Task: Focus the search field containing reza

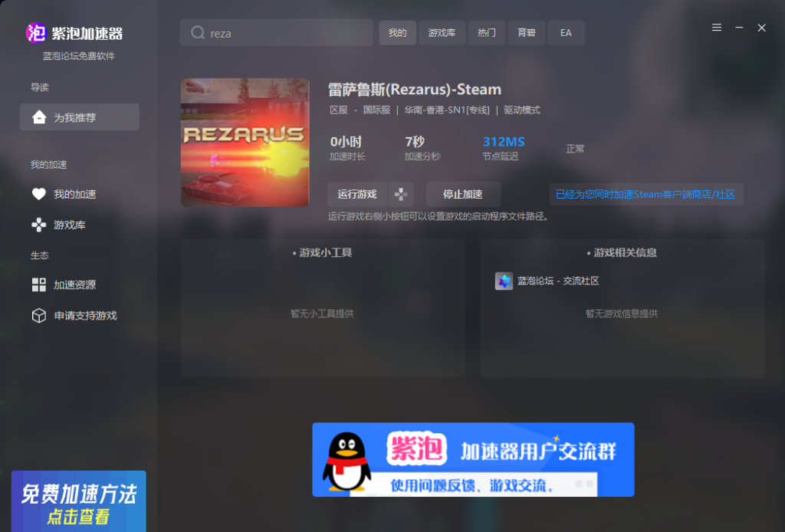Action: pos(276,32)
